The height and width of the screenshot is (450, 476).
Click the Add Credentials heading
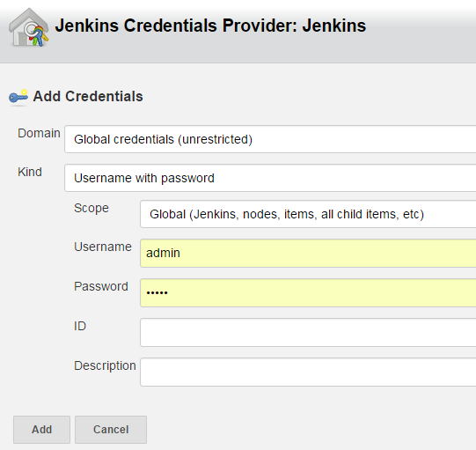(x=88, y=96)
